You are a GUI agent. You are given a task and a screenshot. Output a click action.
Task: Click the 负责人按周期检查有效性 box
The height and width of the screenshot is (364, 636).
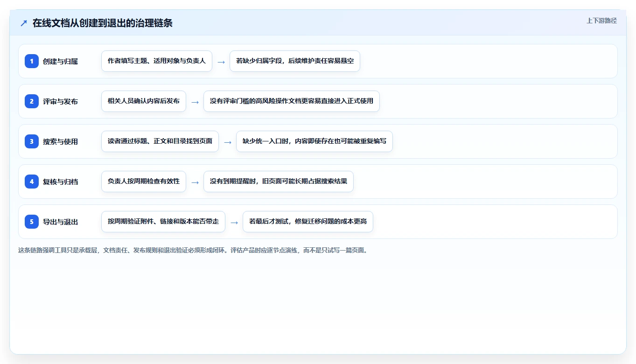click(x=144, y=182)
